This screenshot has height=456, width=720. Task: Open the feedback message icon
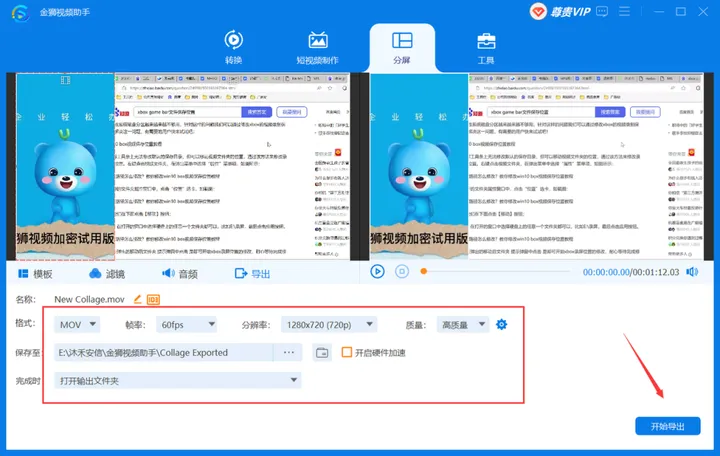click(x=602, y=11)
